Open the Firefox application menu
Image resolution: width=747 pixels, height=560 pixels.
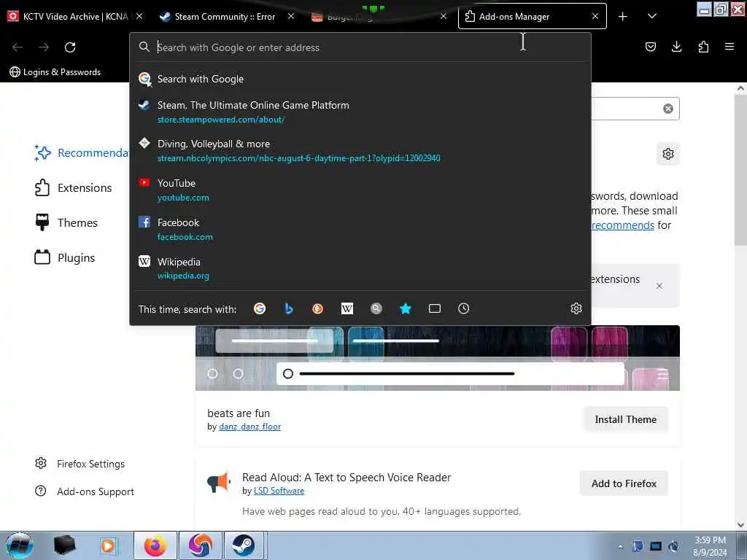point(729,47)
